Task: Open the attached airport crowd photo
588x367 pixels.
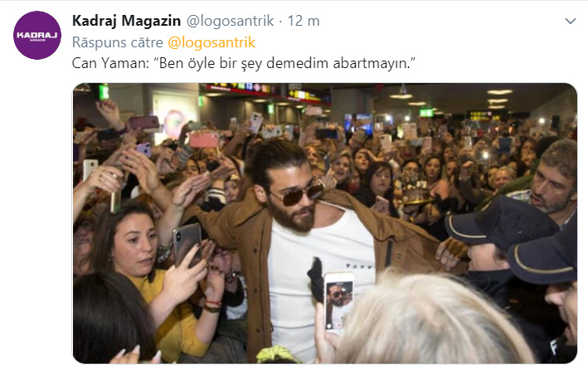Action: pos(325,223)
